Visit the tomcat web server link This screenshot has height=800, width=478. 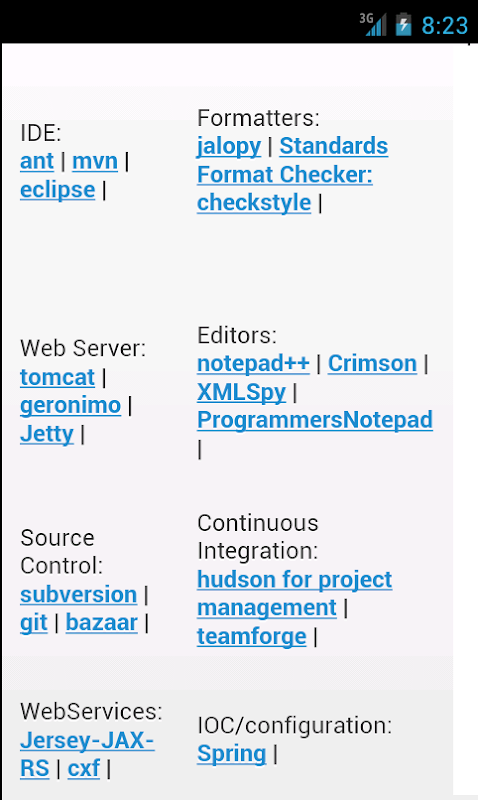tap(58, 378)
